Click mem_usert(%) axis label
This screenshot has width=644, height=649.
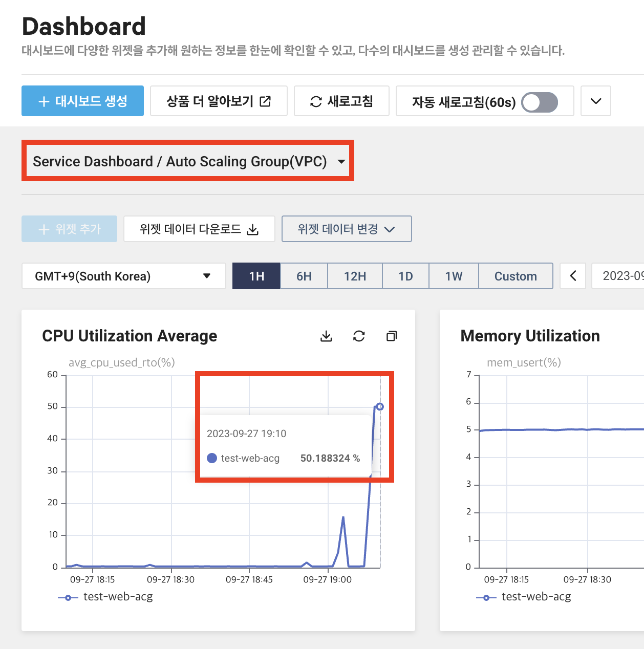524,362
